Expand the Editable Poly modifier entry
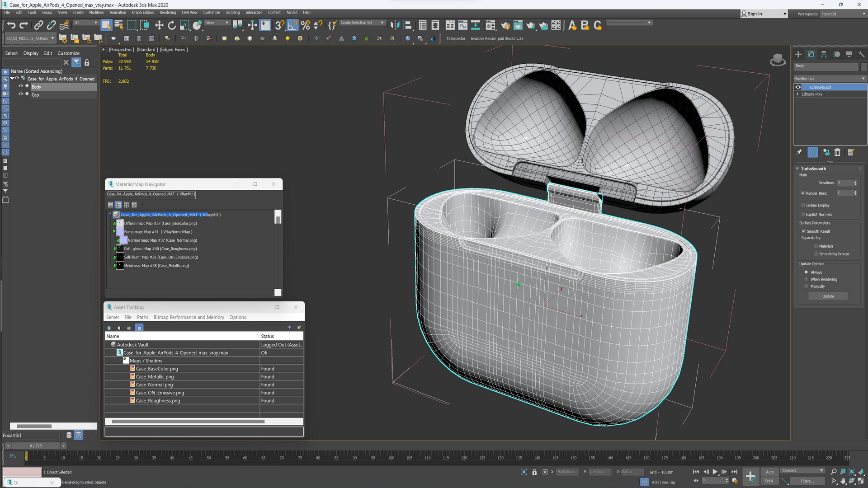This screenshot has height=488, width=868. [x=797, y=94]
